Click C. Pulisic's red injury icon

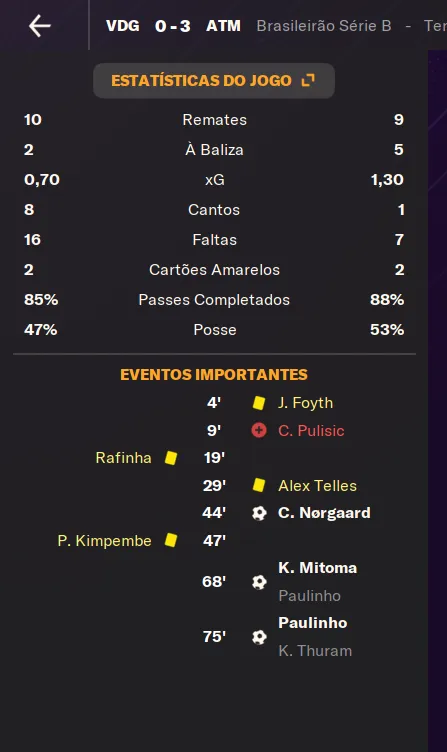[259, 430]
